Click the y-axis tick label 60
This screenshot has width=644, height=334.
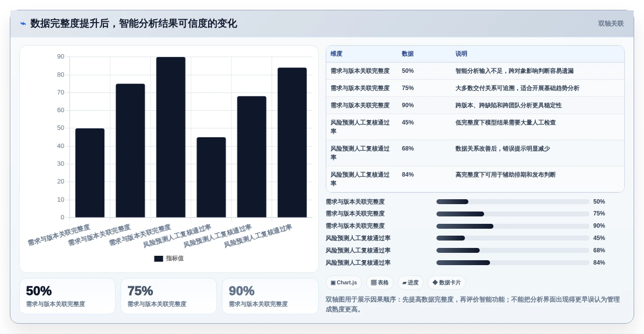61,110
